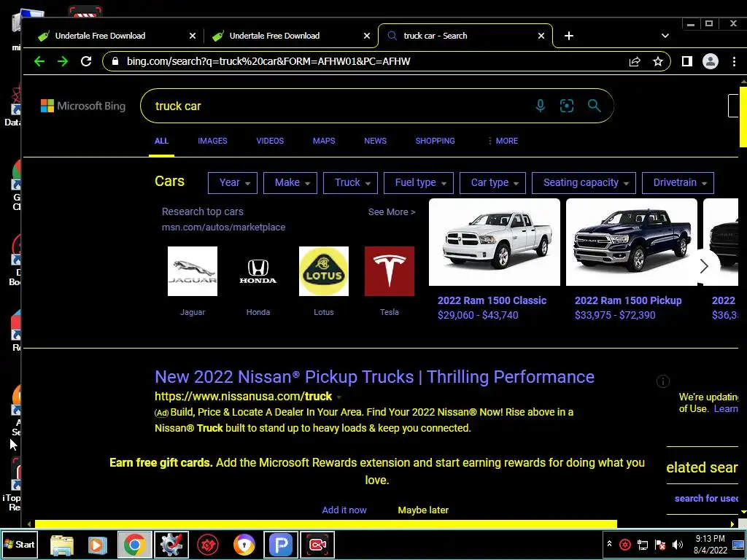747x560 pixels.
Task: Open a new browser tab
Action: pyautogui.click(x=569, y=36)
